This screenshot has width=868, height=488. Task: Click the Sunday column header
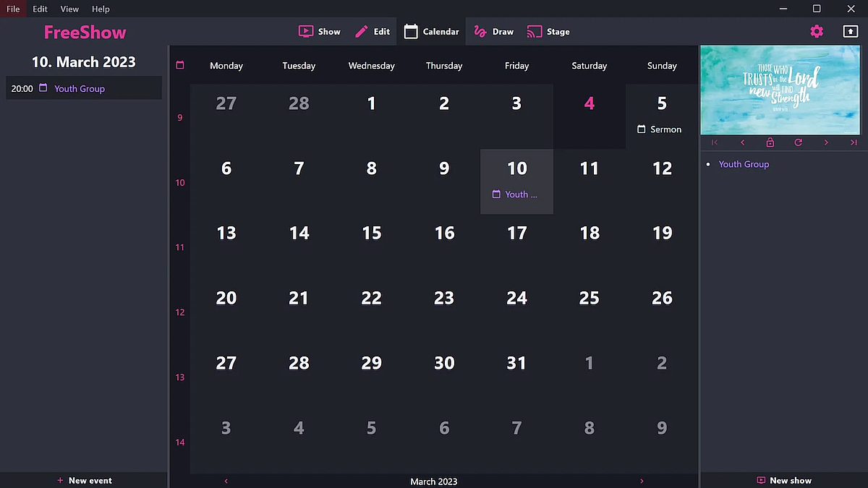(662, 65)
